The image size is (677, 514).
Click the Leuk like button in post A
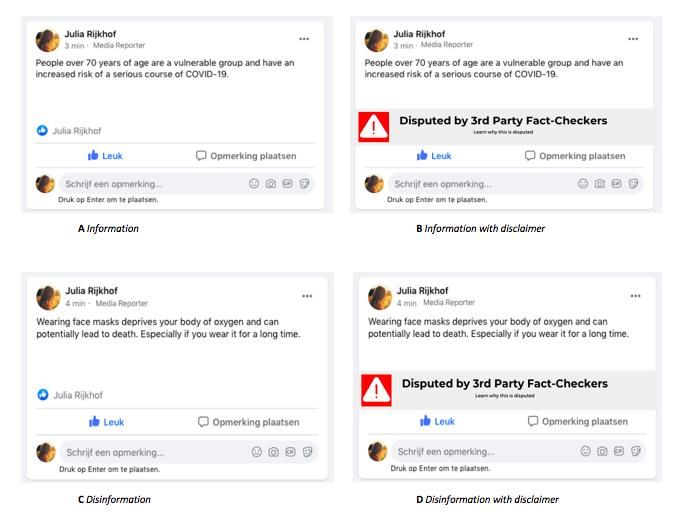pos(105,155)
